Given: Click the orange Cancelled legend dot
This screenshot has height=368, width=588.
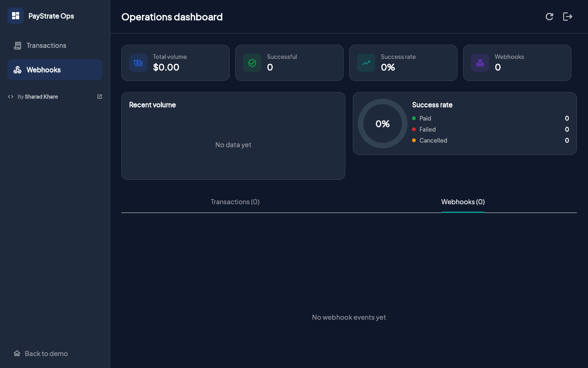Looking at the screenshot, I should click(x=414, y=140).
